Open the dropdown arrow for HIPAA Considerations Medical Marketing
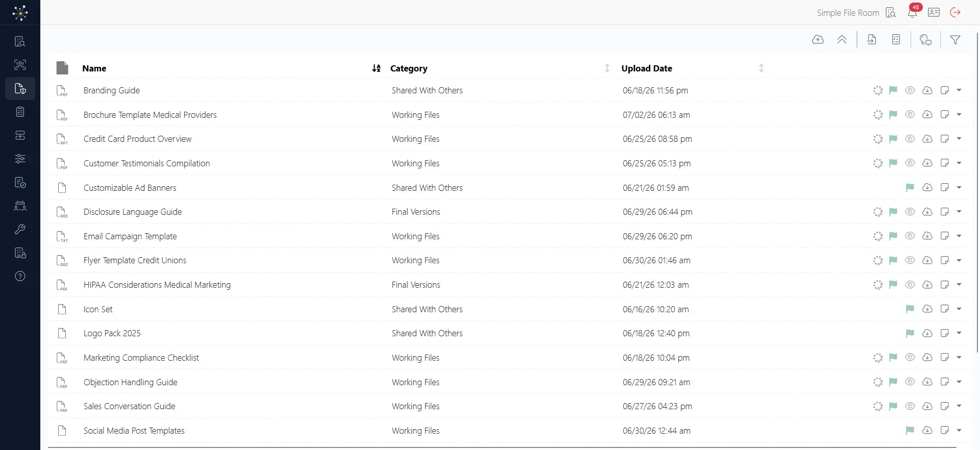Image resolution: width=980 pixels, height=450 pixels. click(959, 285)
